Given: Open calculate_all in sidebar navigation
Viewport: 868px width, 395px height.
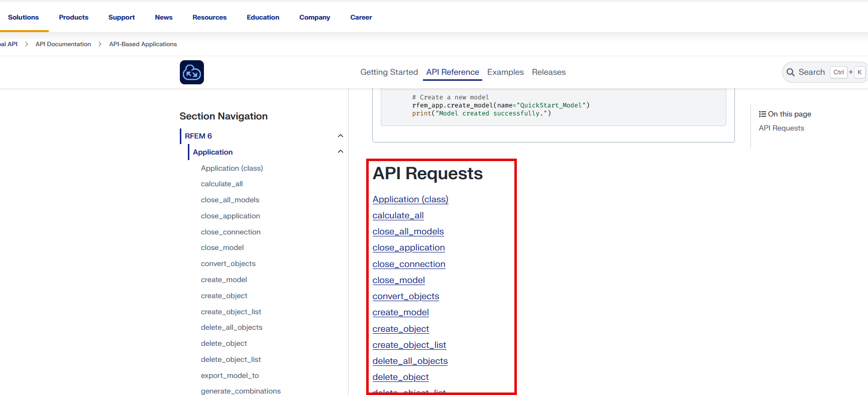Looking at the screenshot, I should click(x=222, y=184).
